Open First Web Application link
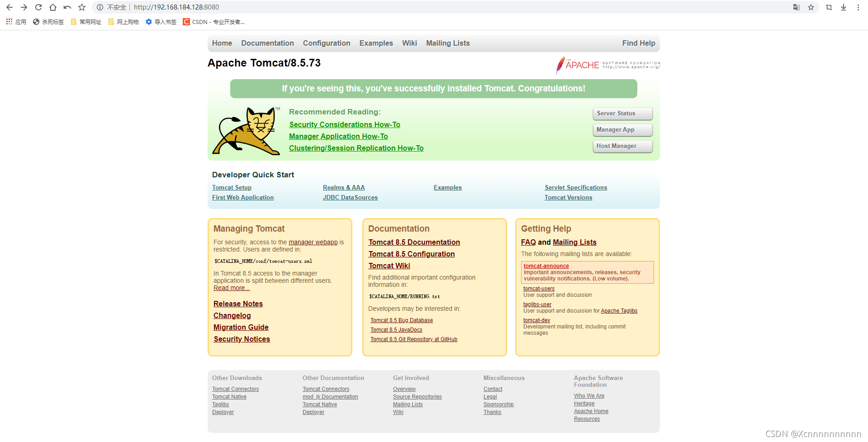Image resolution: width=868 pixels, height=442 pixels. [x=243, y=198]
